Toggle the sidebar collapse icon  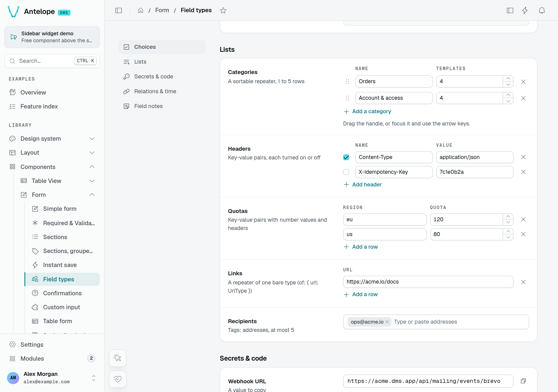(x=118, y=10)
